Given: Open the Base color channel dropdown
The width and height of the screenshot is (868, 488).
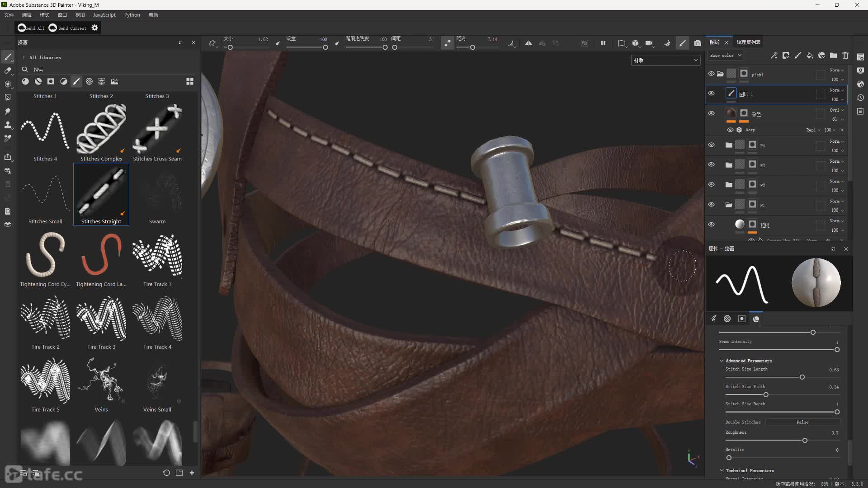Looking at the screenshot, I should (x=726, y=55).
